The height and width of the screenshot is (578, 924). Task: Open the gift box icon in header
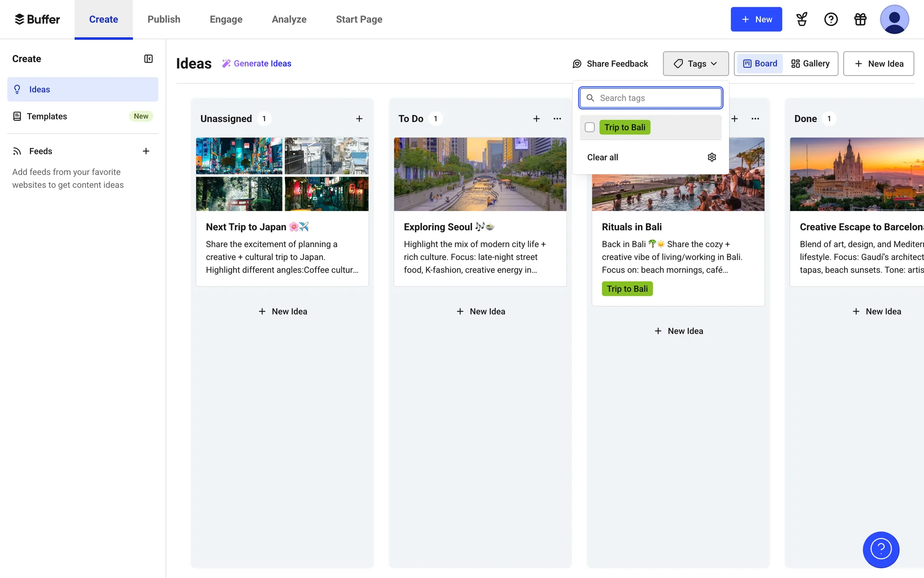[x=860, y=19]
